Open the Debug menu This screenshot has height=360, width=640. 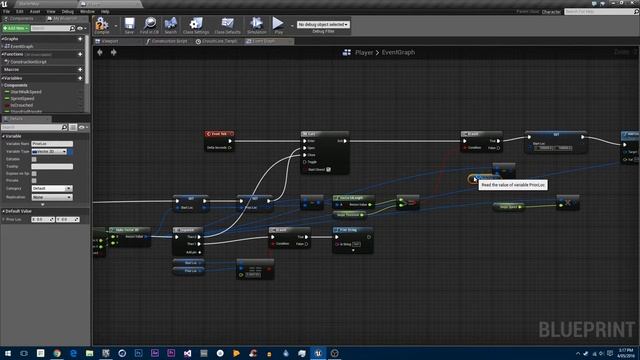68,11
